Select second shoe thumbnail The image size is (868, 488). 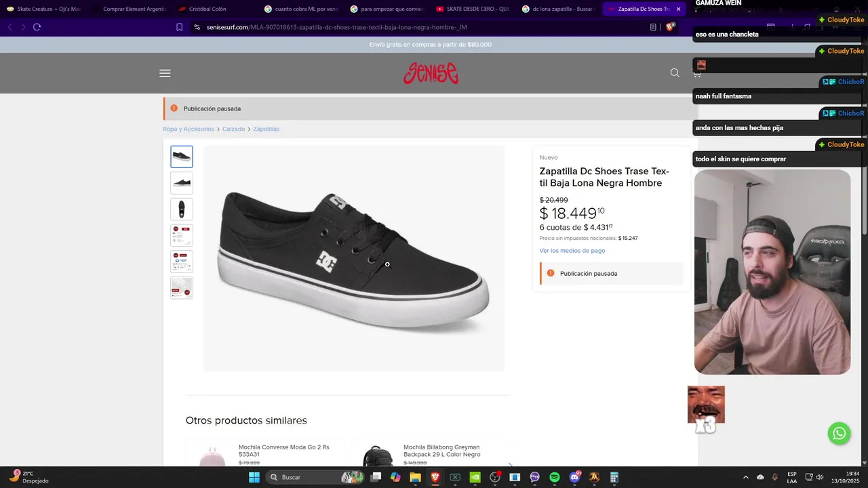tap(182, 183)
